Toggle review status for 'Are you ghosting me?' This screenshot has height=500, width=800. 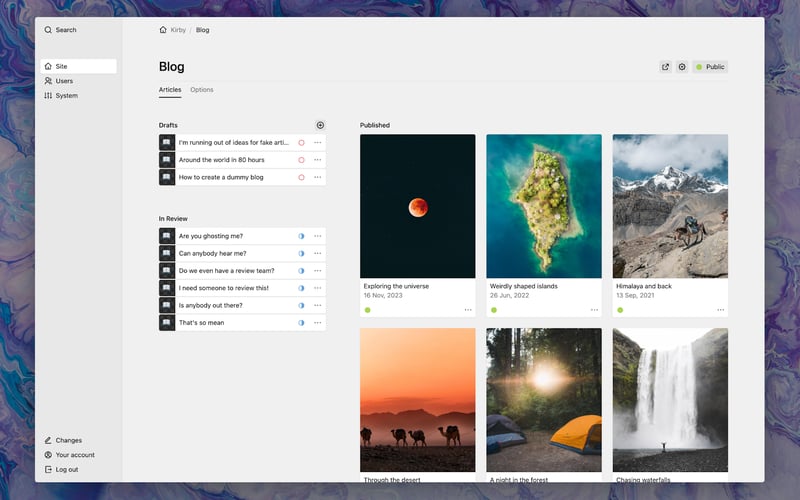point(302,236)
